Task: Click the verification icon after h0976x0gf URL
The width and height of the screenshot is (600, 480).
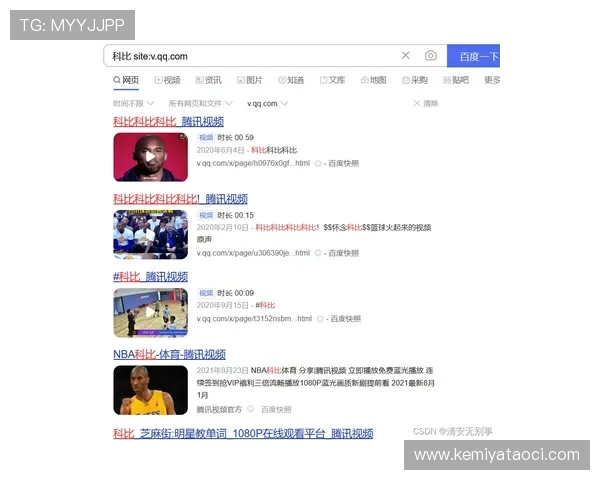Action: tap(318, 163)
